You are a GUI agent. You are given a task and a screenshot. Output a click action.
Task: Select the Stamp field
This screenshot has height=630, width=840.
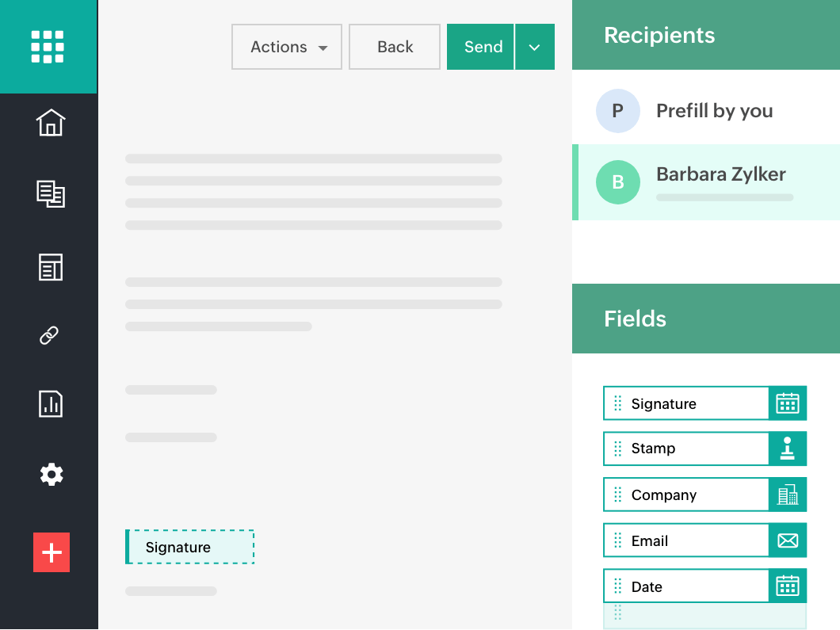705,449
